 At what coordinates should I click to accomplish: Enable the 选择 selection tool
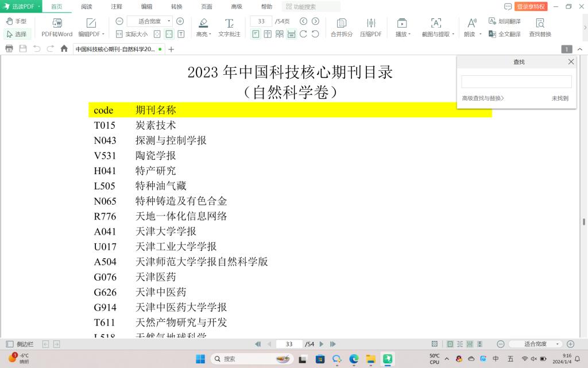click(x=16, y=34)
